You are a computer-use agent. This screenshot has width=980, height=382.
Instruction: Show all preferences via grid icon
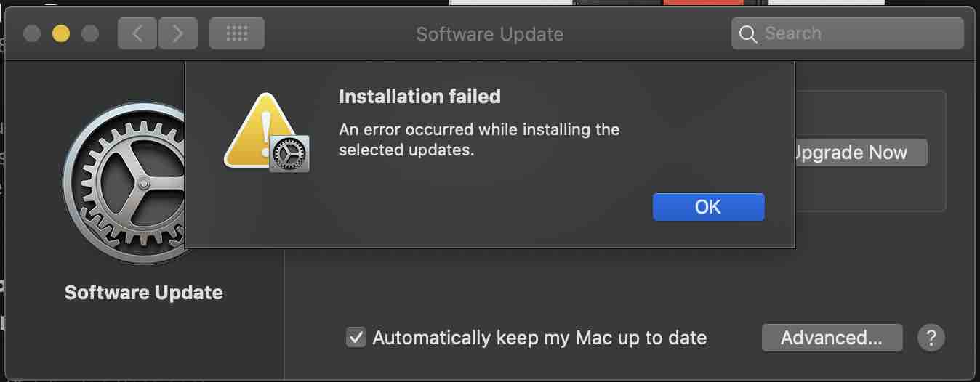click(x=237, y=33)
